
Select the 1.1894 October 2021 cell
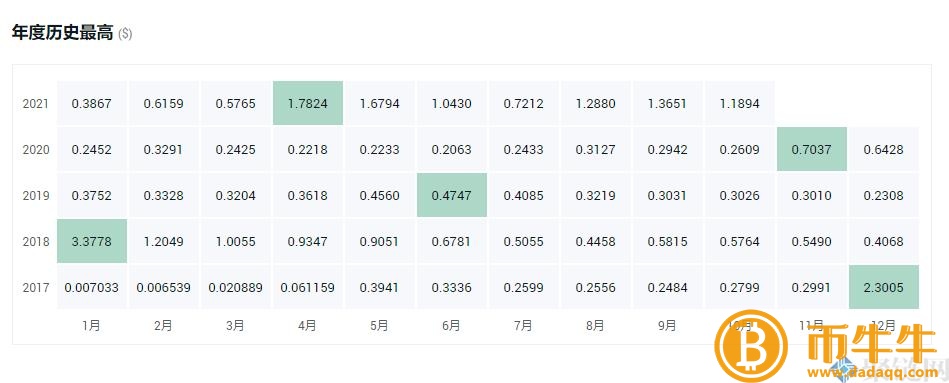pyautogui.click(x=740, y=103)
